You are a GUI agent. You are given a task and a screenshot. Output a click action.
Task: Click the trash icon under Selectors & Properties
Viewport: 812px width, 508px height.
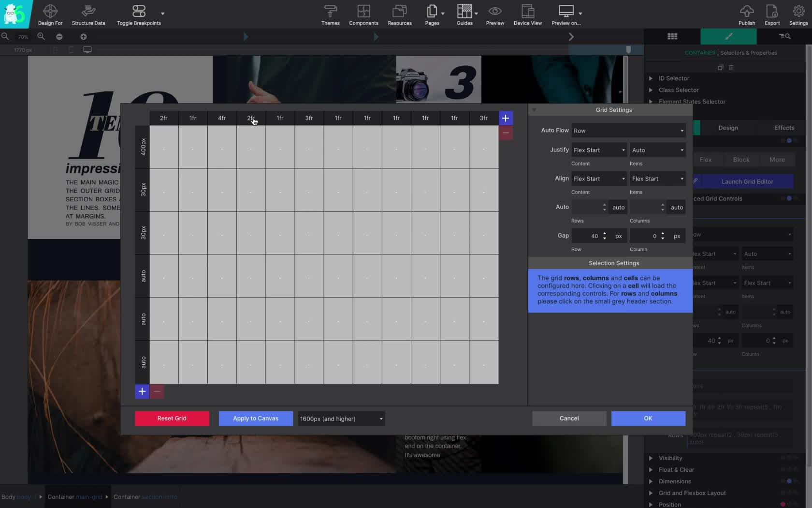pos(731,68)
